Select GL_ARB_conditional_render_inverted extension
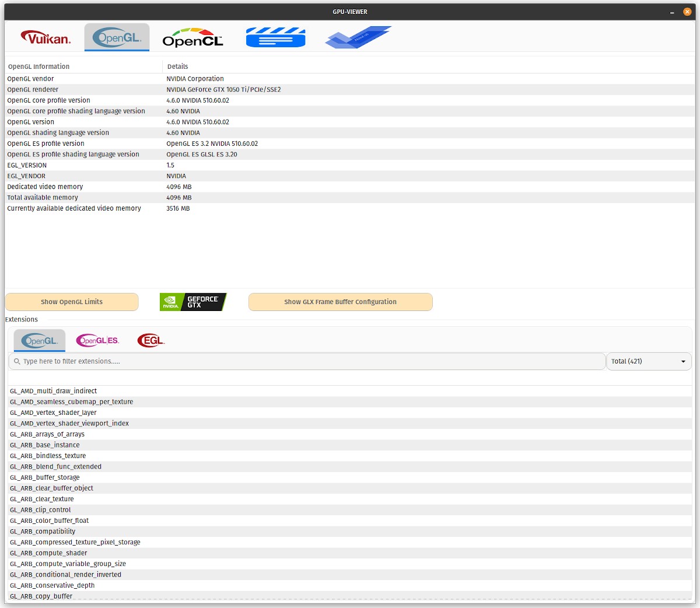 [x=350, y=574]
